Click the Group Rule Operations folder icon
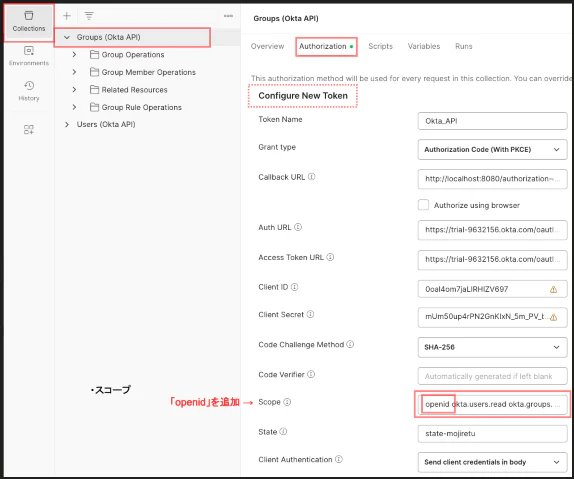Viewport: 574px width, 479px height. click(94, 107)
